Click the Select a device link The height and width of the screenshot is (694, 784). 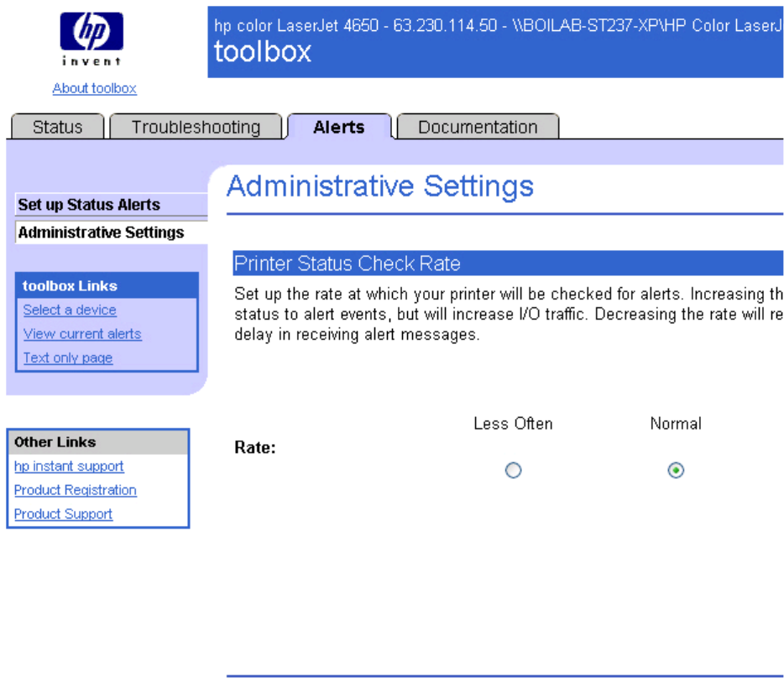(x=70, y=310)
